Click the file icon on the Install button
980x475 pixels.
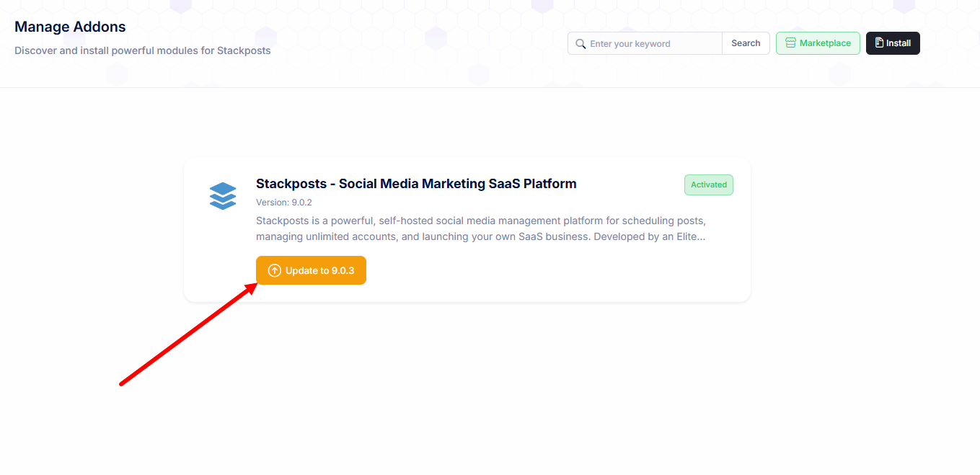point(879,43)
